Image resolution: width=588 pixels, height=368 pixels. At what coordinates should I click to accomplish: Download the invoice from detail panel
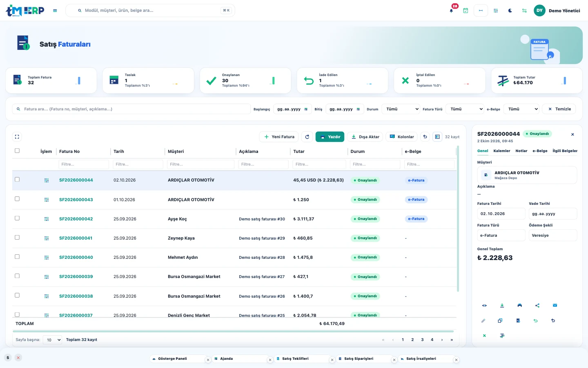coord(502,305)
